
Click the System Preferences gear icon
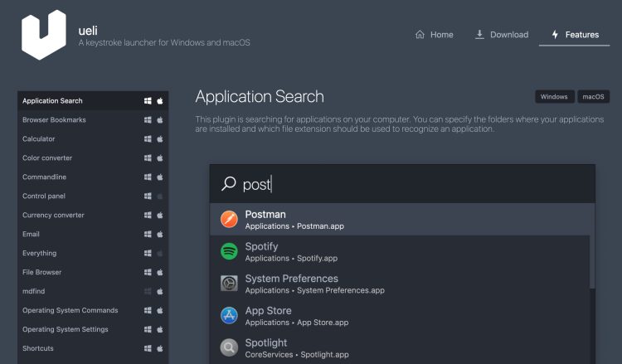point(229,284)
